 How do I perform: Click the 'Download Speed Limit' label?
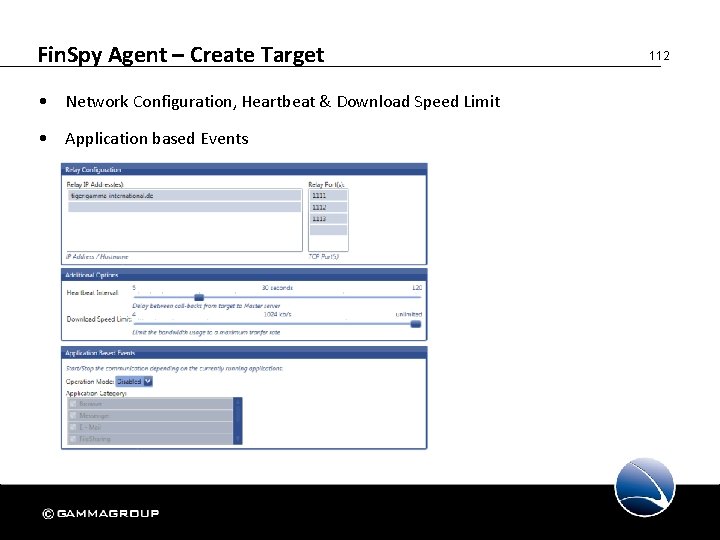pyautogui.click(x=99, y=319)
